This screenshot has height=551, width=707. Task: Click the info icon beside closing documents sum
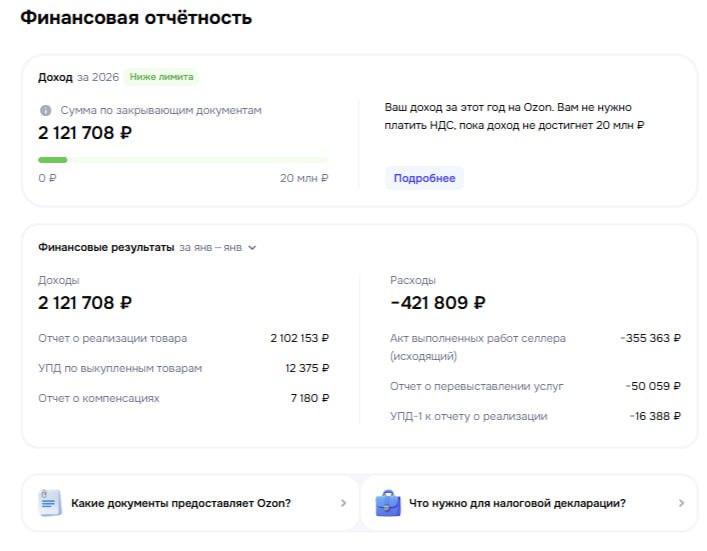coord(45,111)
